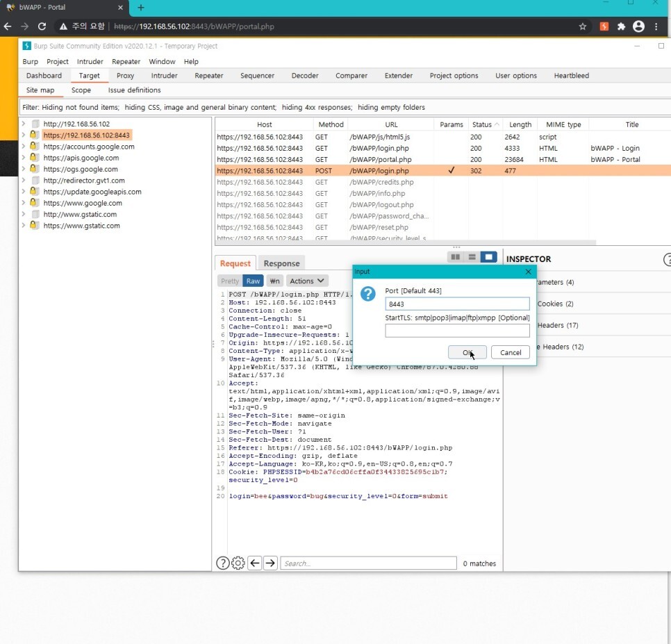671x644 pixels.
Task: Select https://www.gstatic.com in site tree
Action: pos(81,226)
